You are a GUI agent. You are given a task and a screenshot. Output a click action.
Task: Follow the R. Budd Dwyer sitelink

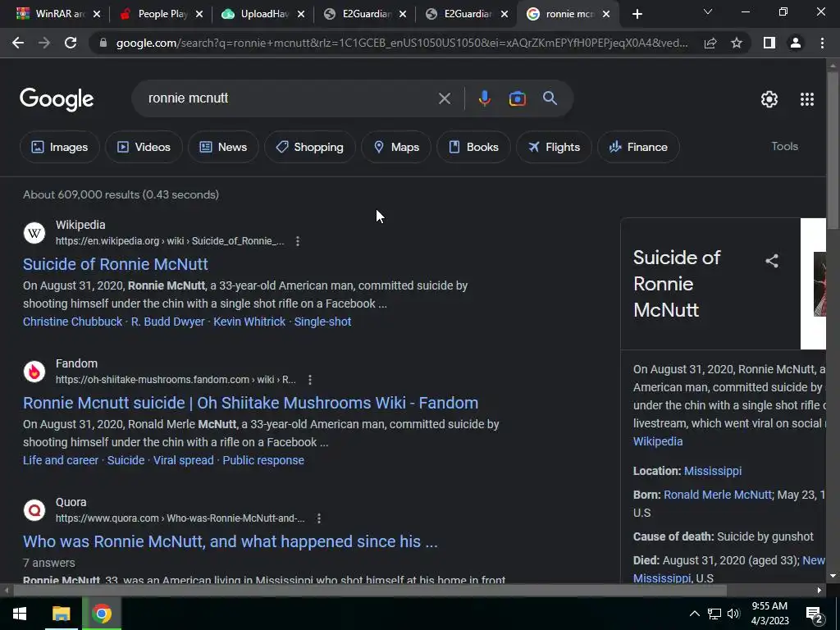point(167,322)
